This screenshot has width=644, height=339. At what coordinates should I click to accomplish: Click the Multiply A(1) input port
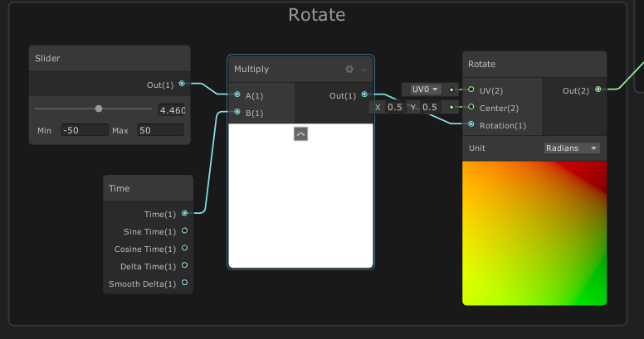click(237, 94)
